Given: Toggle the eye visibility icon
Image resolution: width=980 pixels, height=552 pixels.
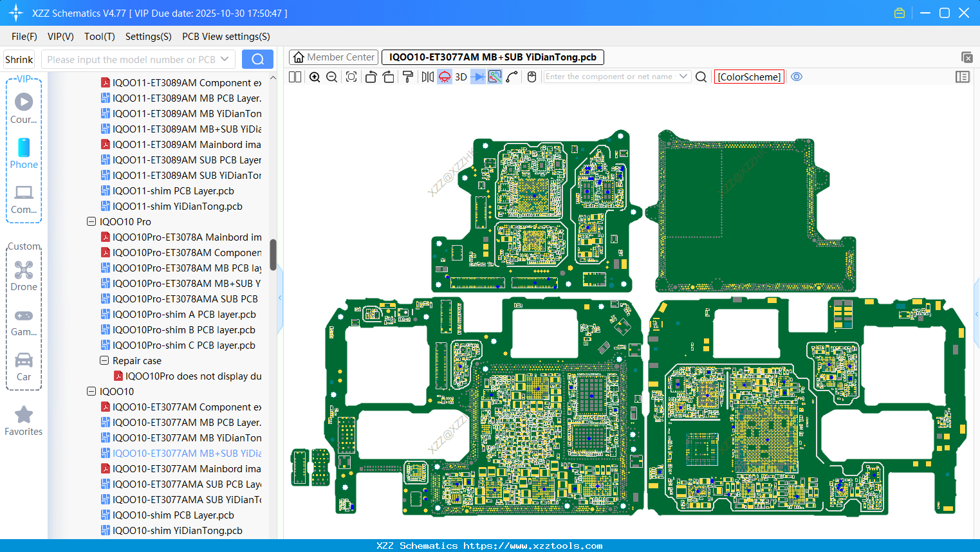Looking at the screenshot, I should [797, 77].
